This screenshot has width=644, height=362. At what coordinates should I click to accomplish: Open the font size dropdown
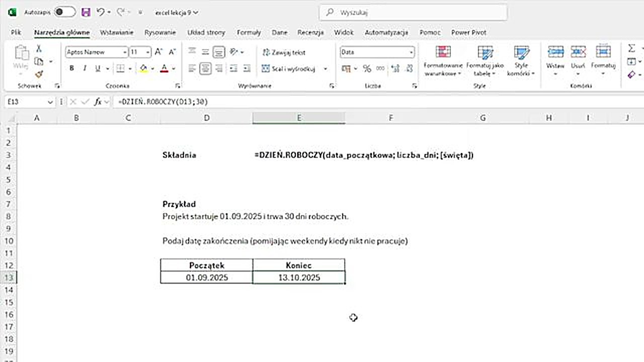146,52
